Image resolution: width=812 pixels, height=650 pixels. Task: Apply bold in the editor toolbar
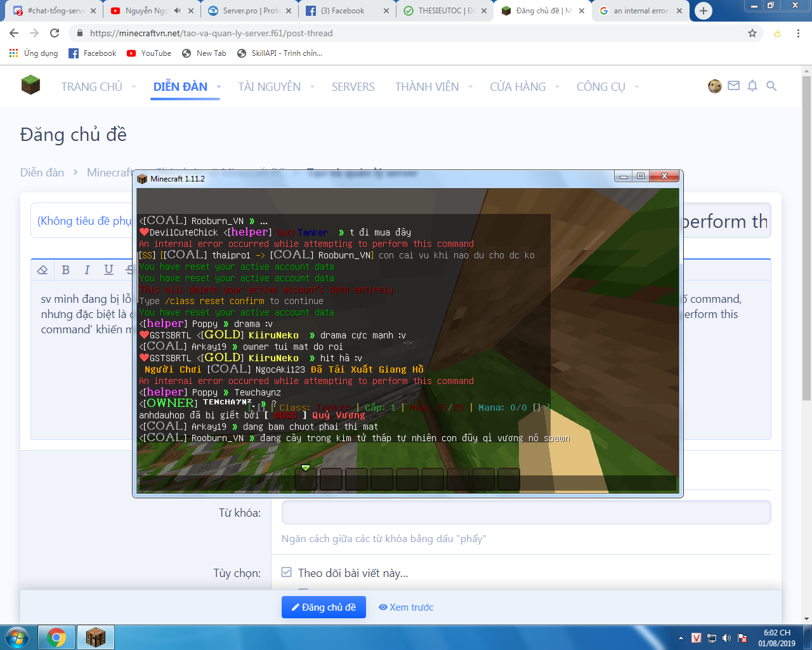(x=65, y=270)
